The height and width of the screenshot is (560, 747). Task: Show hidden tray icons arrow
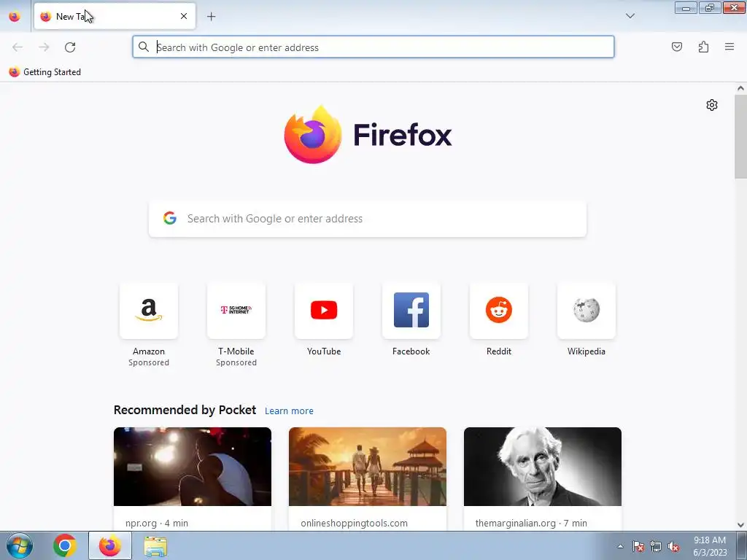[620, 546]
